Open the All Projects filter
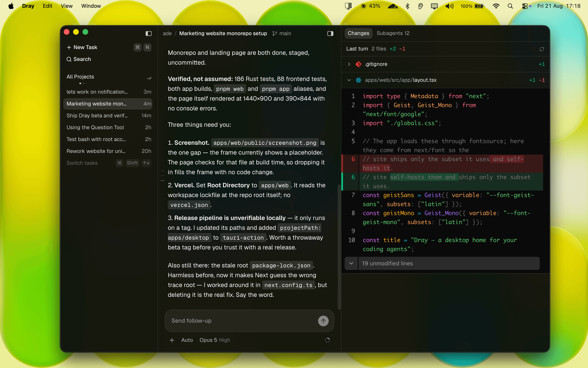The width and height of the screenshot is (588, 368). tap(80, 77)
